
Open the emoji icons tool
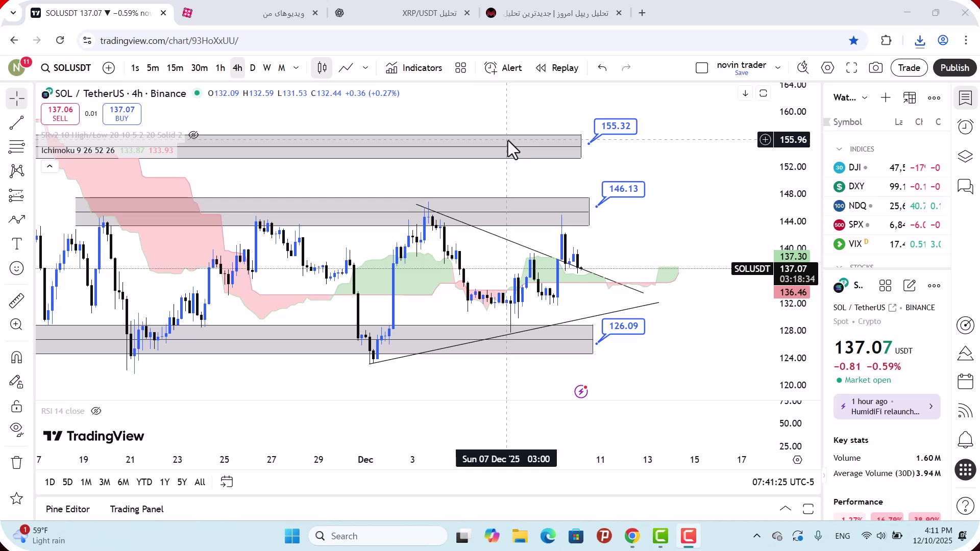pos(17,268)
